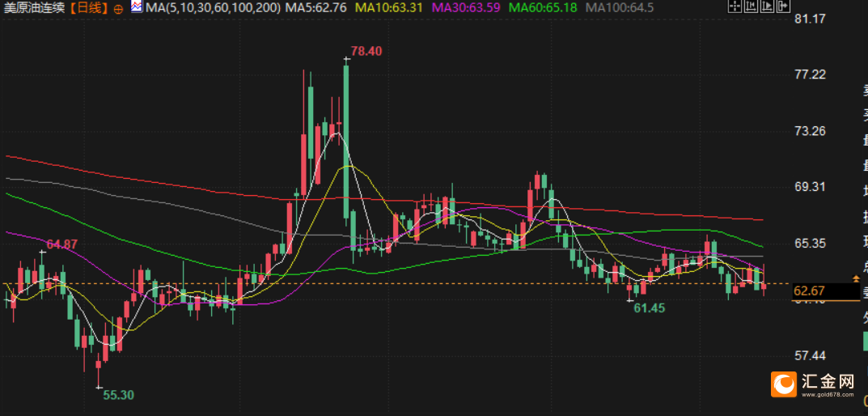Select the MA10:63.31 yellow legend

pyautogui.click(x=388, y=8)
